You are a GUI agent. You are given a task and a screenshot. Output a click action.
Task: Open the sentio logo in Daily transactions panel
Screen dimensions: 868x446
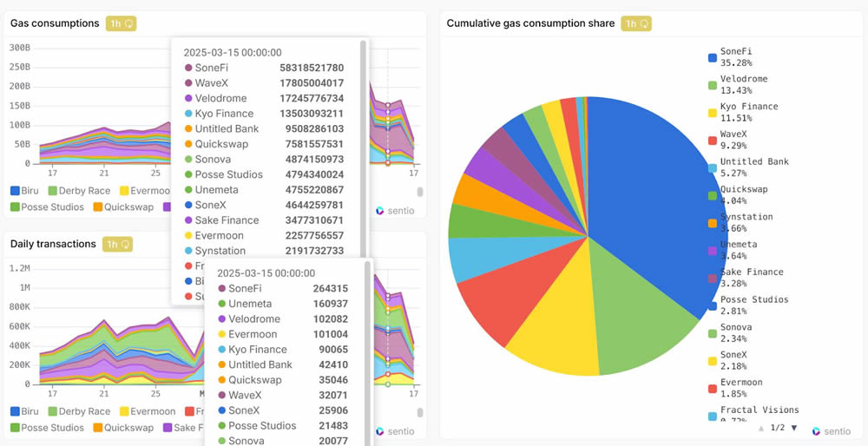pos(395,431)
